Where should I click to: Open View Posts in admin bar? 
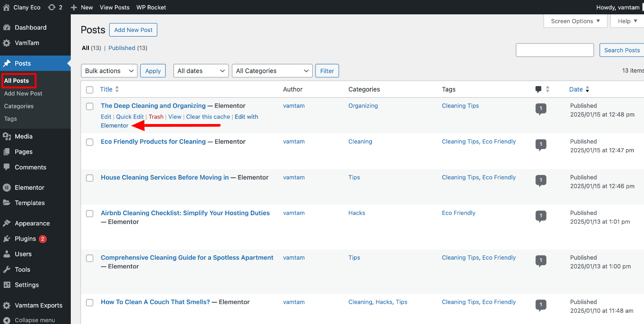(115, 7)
